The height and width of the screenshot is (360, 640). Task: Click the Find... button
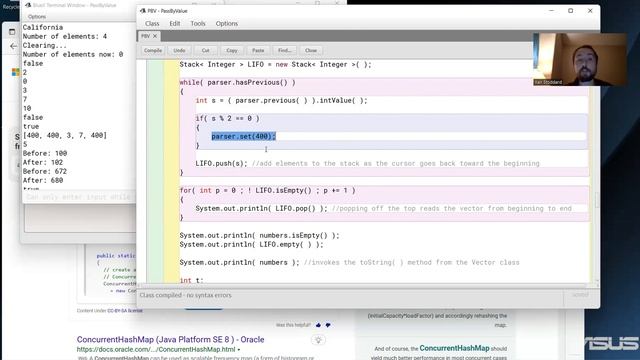284,50
